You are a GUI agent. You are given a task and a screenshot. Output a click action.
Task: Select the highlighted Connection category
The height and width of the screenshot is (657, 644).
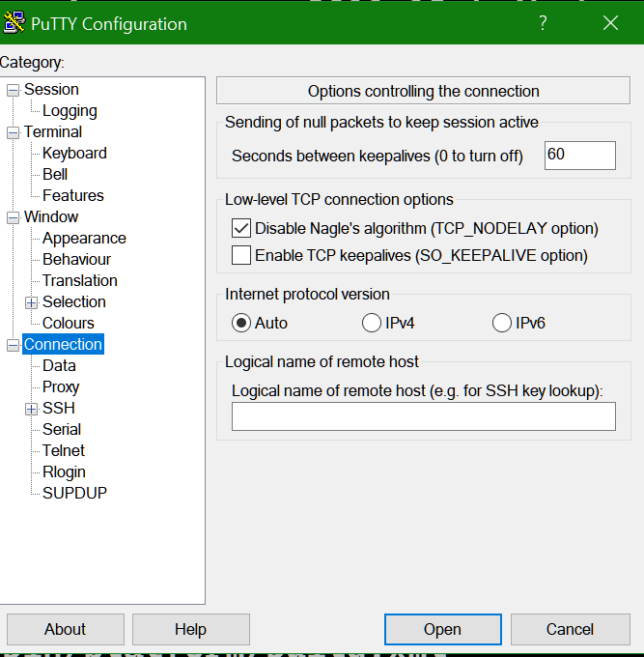[x=63, y=344]
